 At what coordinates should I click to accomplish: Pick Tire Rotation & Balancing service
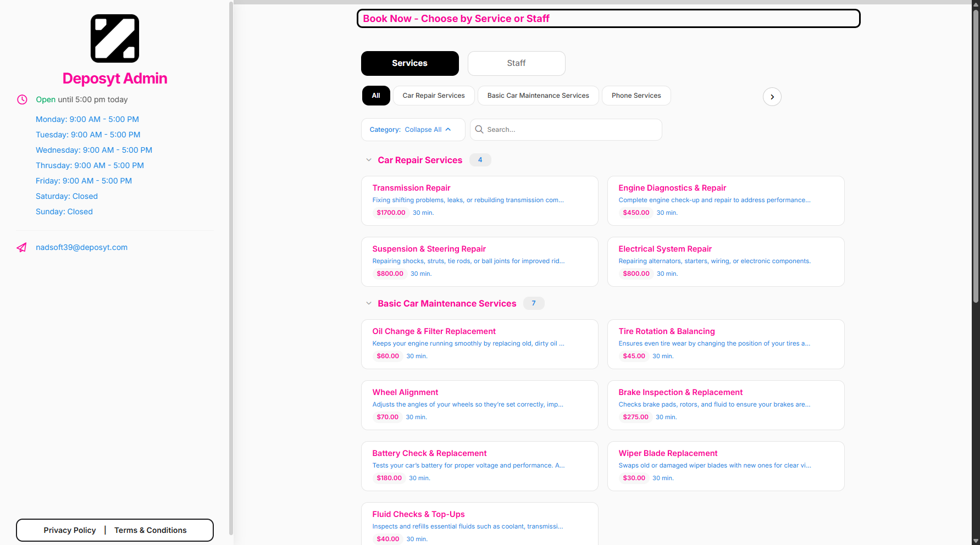click(x=726, y=344)
